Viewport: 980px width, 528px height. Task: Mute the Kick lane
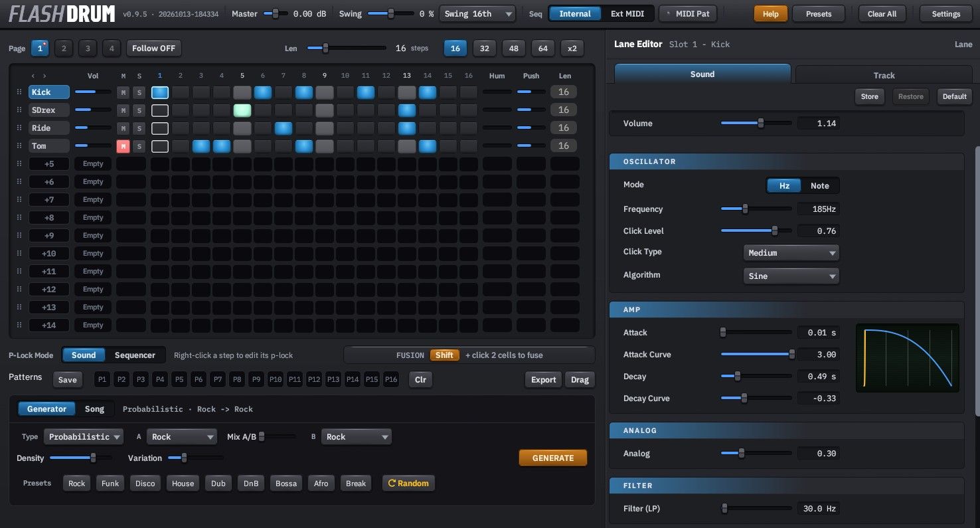[123, 92]
